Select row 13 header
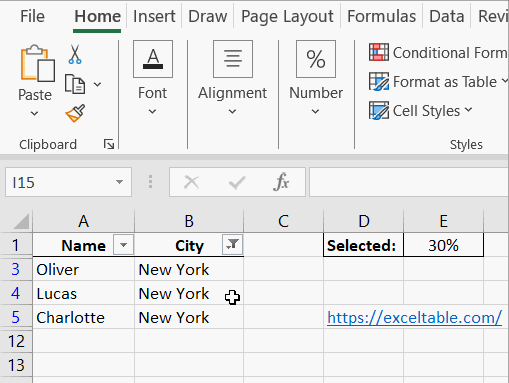 click(x=16, y=365)
